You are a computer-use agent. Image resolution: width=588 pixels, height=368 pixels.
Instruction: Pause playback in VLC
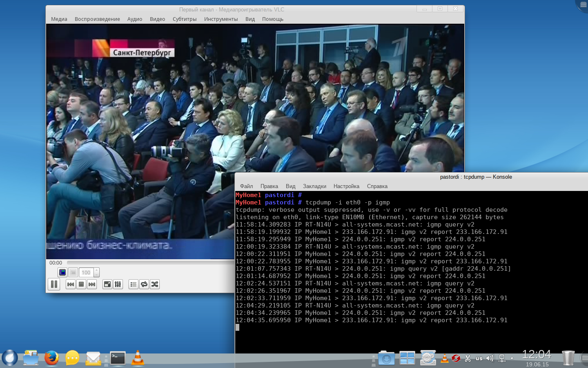click(x=54, y=284)
